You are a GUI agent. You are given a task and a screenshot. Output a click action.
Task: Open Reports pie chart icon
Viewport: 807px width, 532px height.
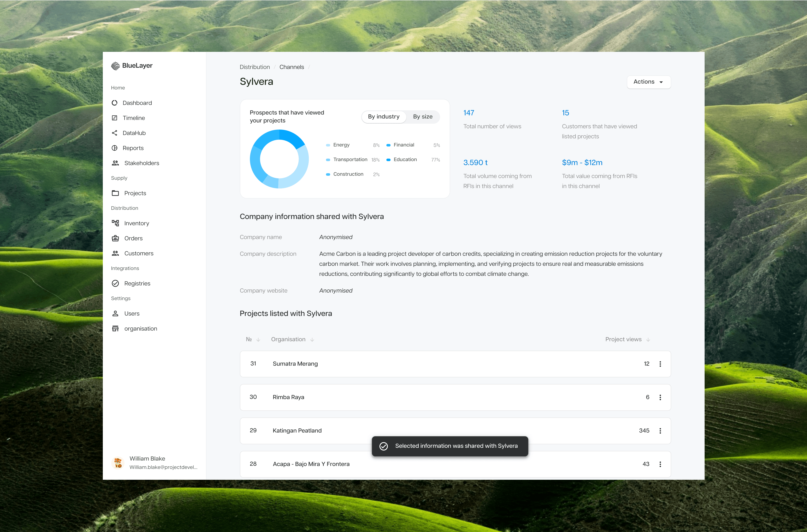[115, 148]
